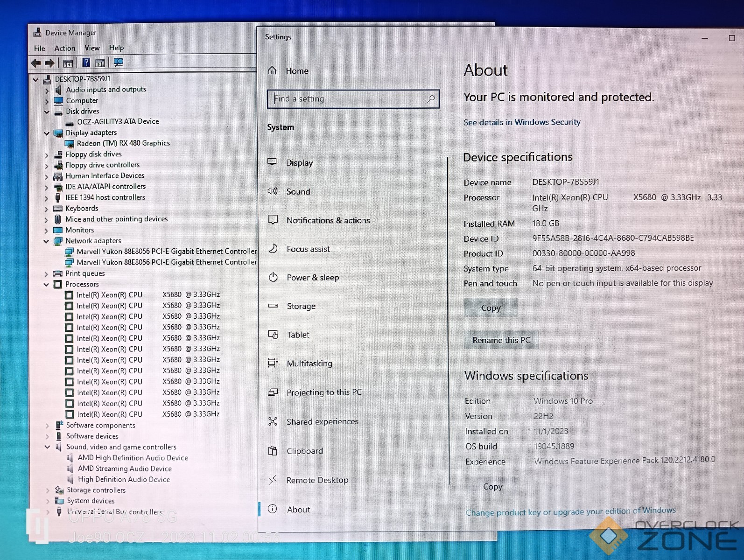The height and width of the screenshot is (560, 744).
Task: Click the Show/Hide console tree toolbar icon
Action: 68,63
